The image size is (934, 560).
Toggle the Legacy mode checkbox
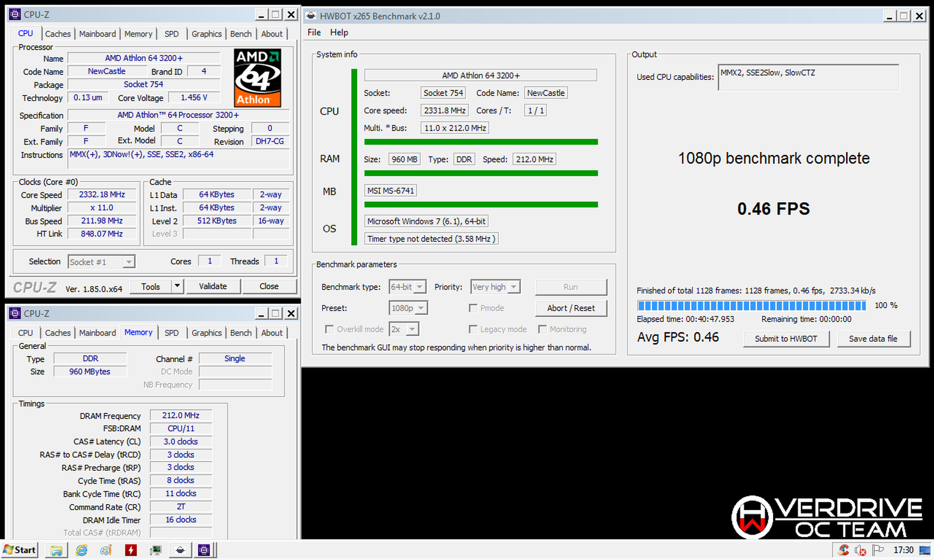[473, 329]
